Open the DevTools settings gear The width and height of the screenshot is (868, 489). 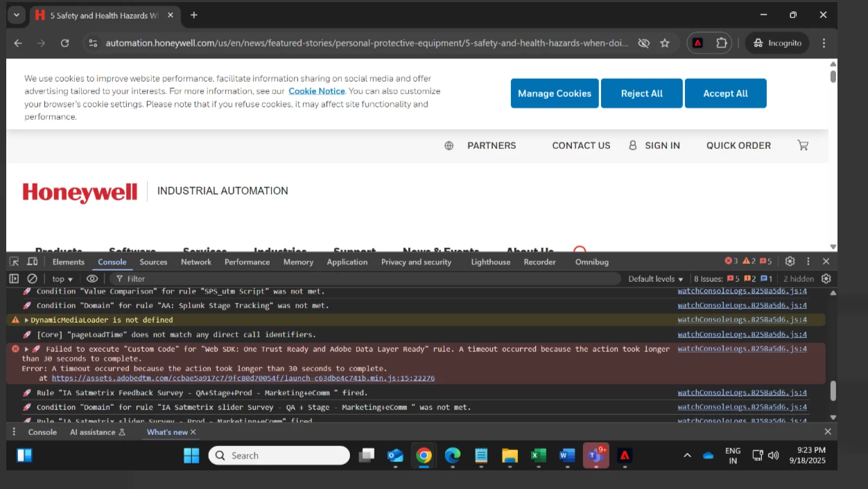click(790, 261)
